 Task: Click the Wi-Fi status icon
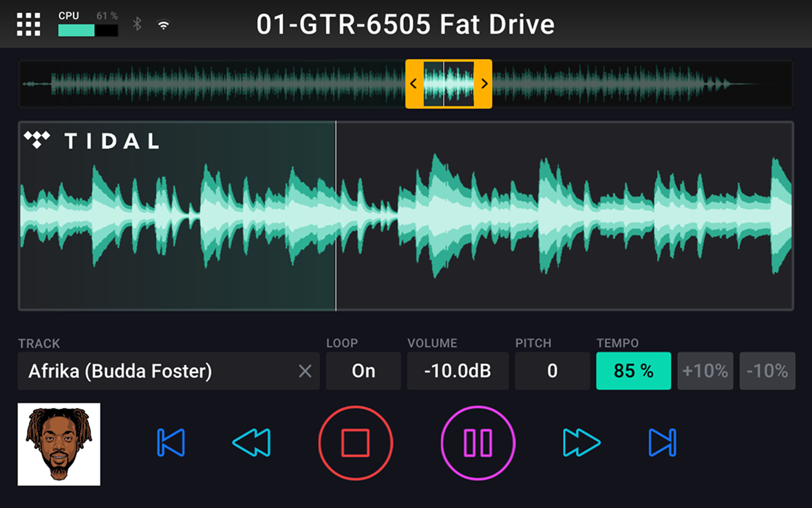point(164,25)
